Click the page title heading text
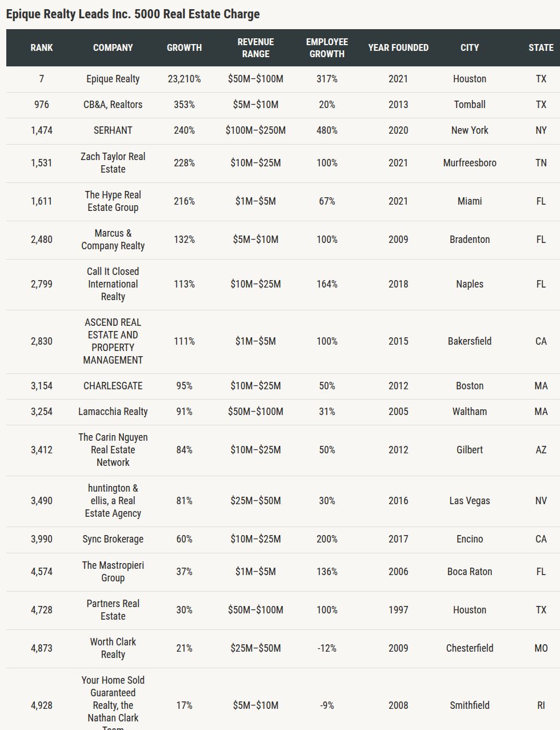 pos(133,14)
